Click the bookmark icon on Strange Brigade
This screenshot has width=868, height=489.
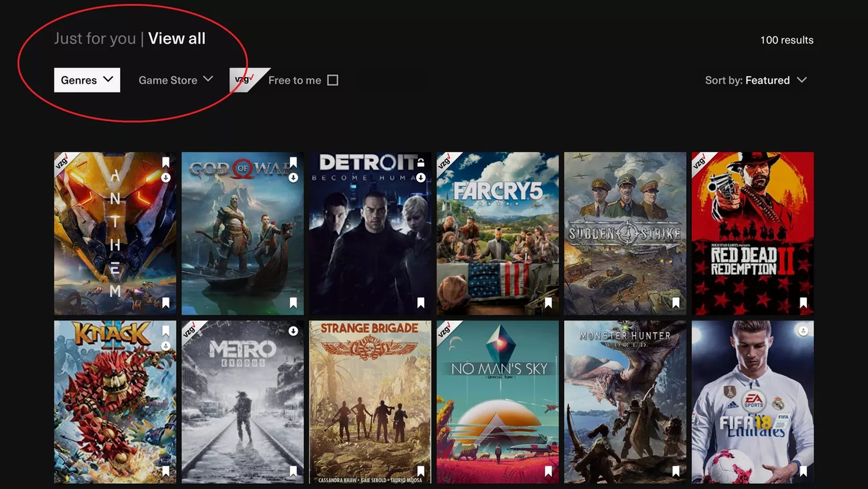[421, 471]
